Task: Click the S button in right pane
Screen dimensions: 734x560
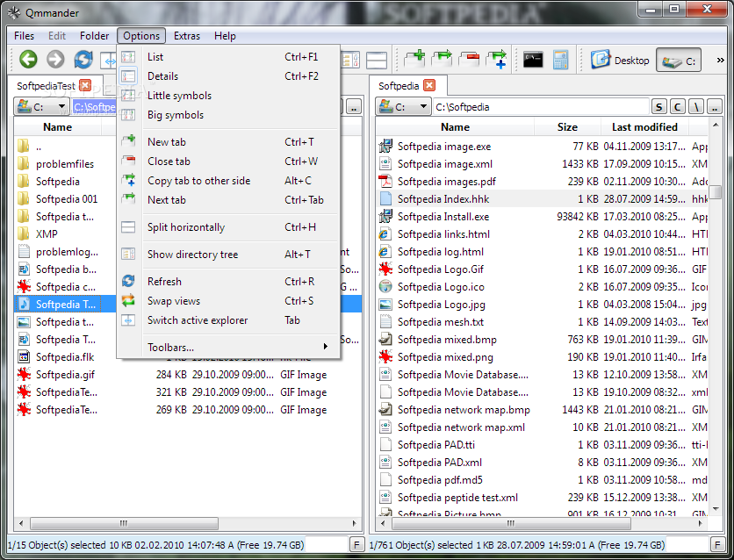Action: [x=659, y=107]
